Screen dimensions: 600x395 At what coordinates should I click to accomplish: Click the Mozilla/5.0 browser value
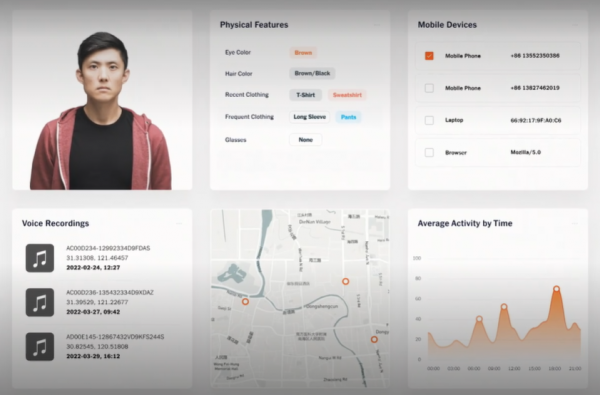pyautogui.click(x=525, y=152)
